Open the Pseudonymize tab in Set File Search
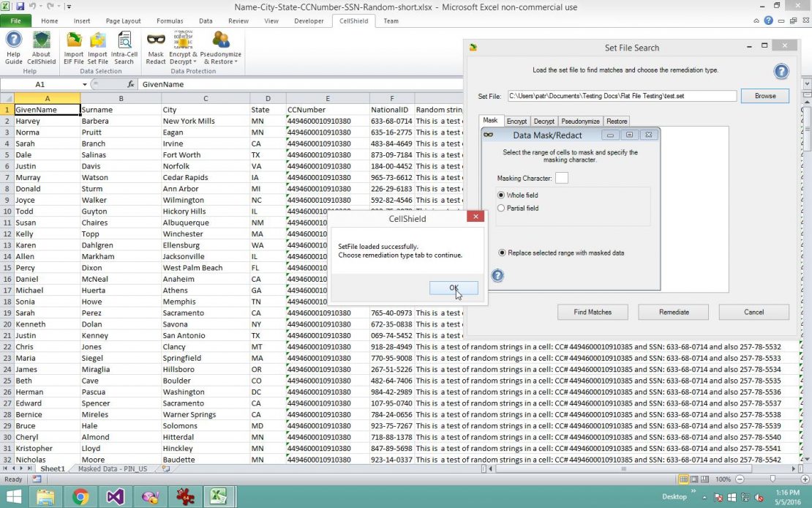 coord(580,122)
